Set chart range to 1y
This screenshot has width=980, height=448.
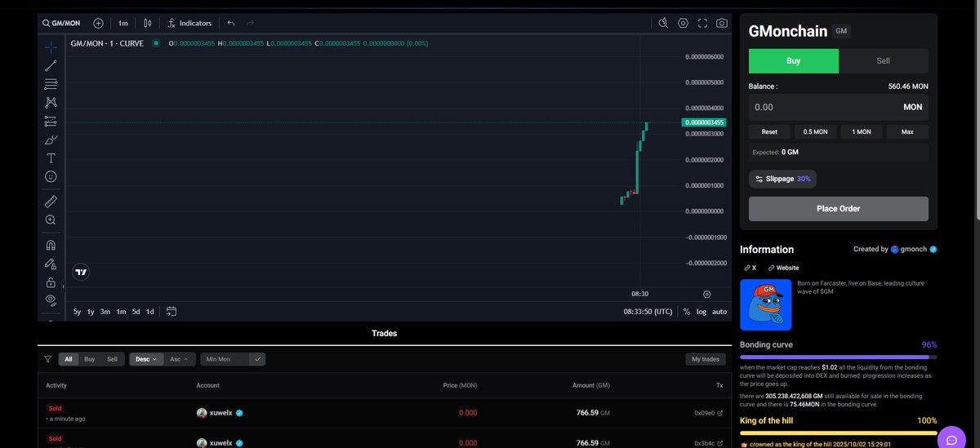91,312
